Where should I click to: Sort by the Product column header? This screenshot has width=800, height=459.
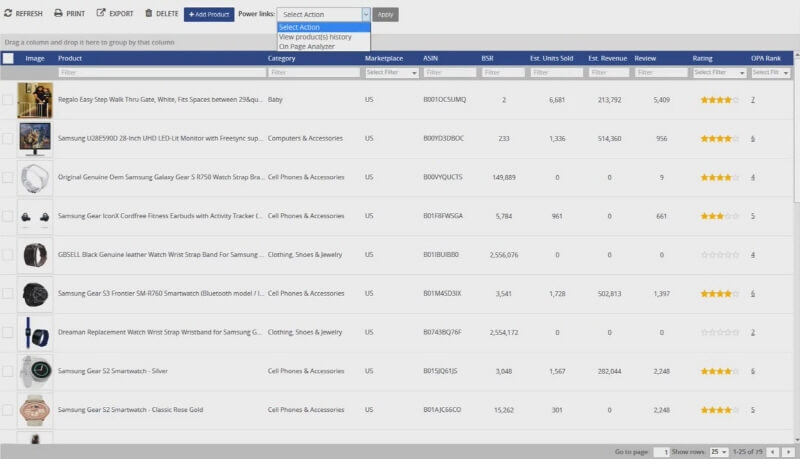click(70, 58)
